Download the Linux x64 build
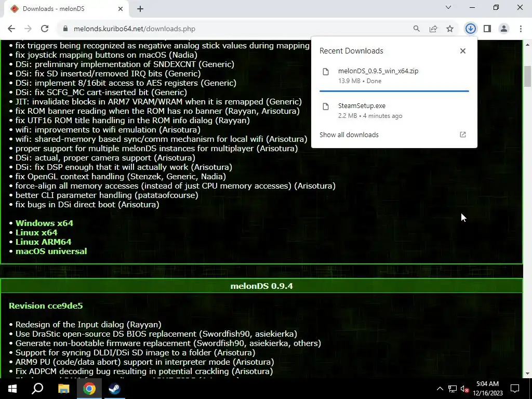Image resolution: width=532 pixels, height=399 pixels. (36, 233)
